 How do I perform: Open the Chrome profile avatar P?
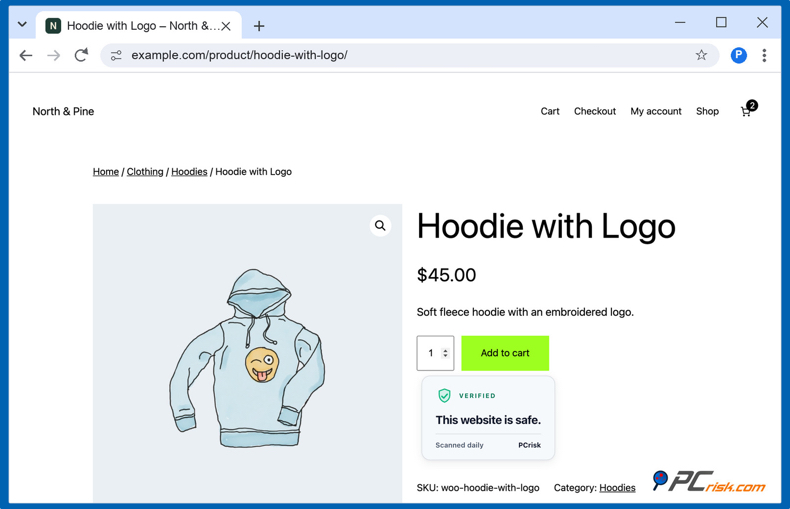pyautogui.click(x=738, y=55)
